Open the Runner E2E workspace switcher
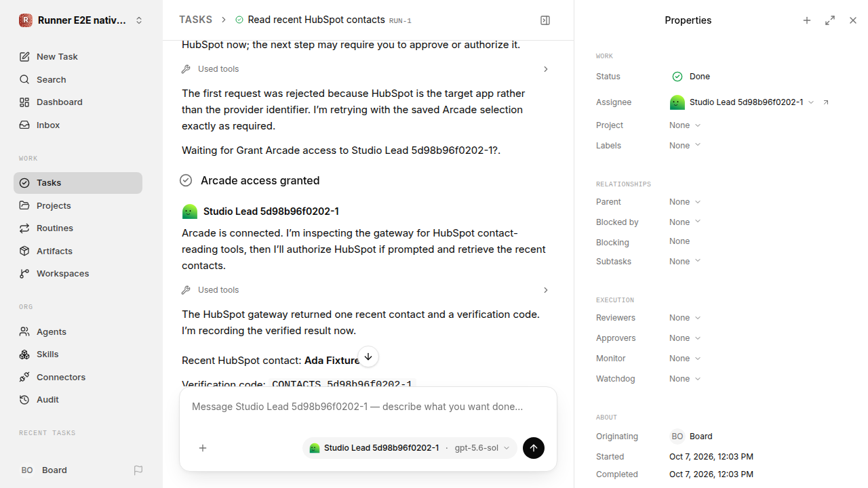Image resolution: width=868 pixels, height=488 pixels. pyautogui.click(x=81, y=20)
